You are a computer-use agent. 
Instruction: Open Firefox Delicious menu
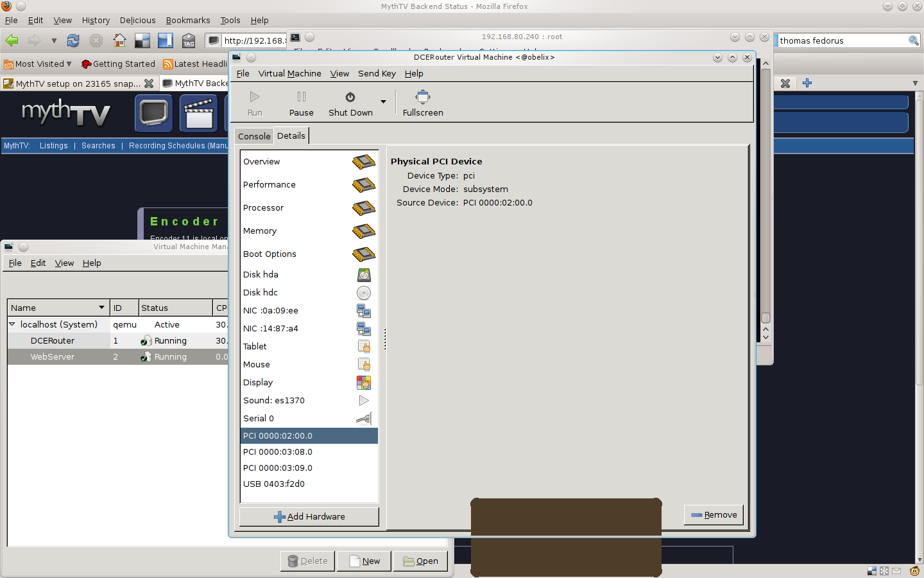[x=138, y=21]
